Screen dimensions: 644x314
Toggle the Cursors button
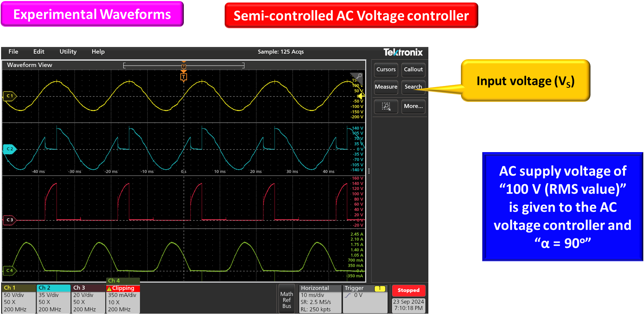386,69
